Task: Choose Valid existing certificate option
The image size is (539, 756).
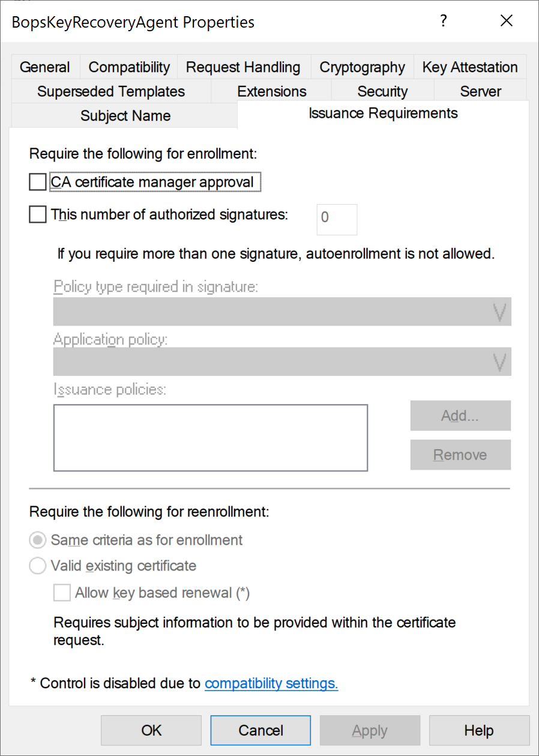Action: tap(38, 566)
